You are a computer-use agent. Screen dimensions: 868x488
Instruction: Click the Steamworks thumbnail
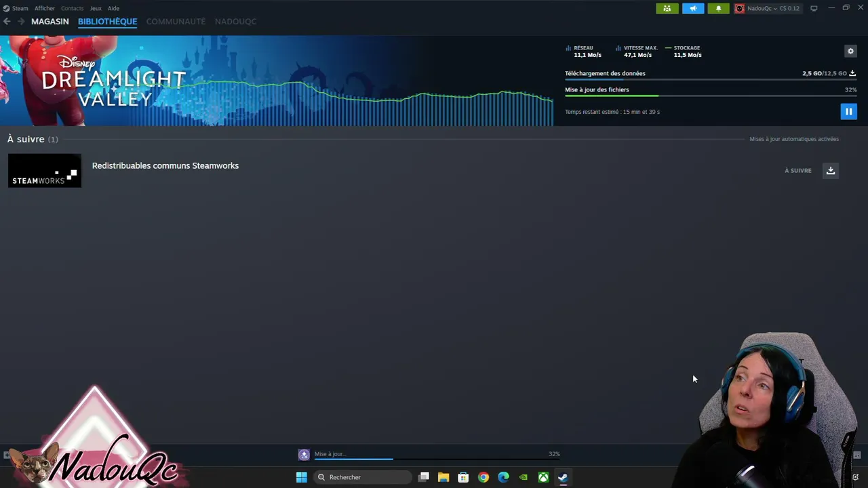point(45,170)
